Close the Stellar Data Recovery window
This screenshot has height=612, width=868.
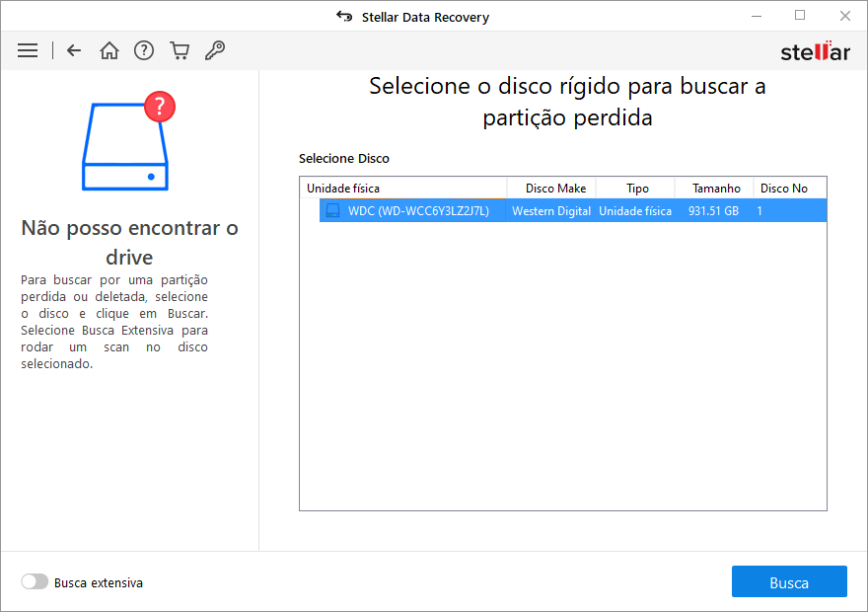(x=844, y=16)
